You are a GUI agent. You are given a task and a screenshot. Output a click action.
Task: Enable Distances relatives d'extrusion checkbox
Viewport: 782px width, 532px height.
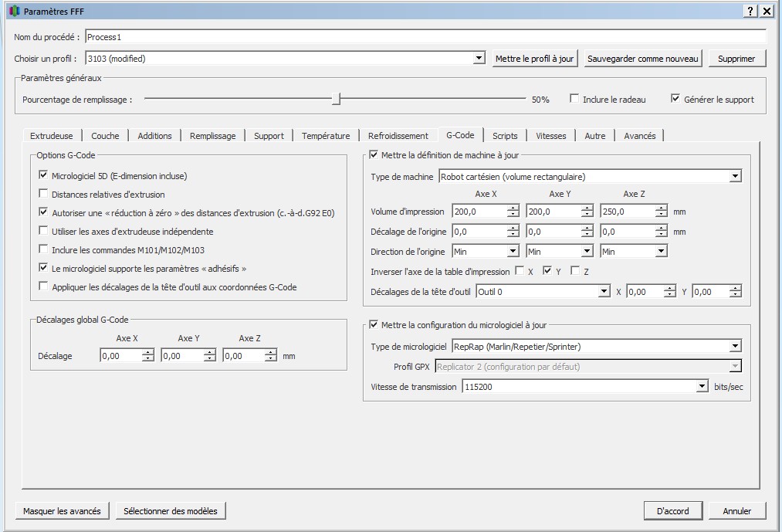pos(43,195)
